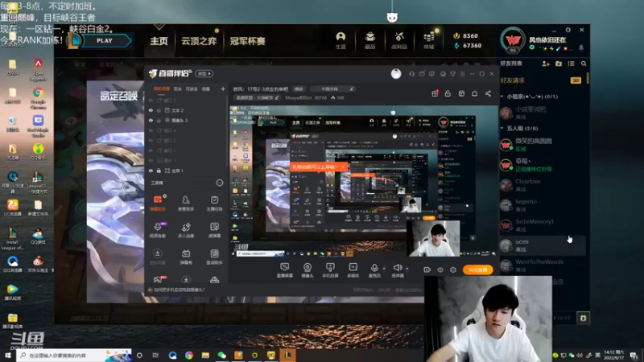Click the Windows Start button

(8, 355)
